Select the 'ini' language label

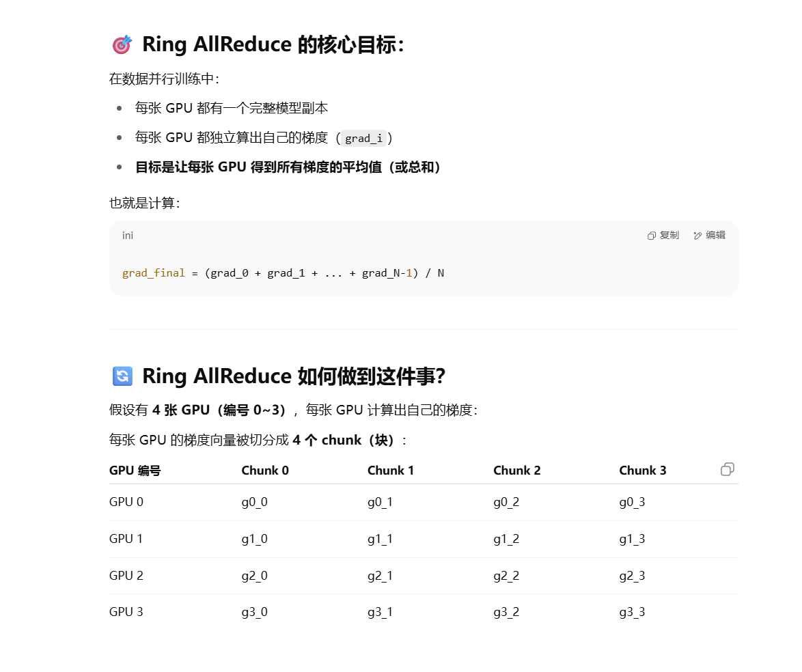(x=127, y=235)
